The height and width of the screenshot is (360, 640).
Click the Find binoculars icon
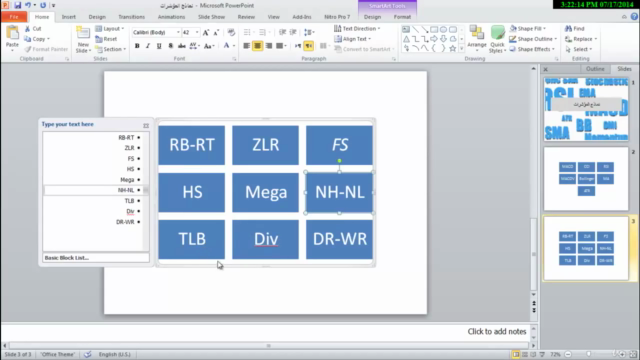point(568,29)
